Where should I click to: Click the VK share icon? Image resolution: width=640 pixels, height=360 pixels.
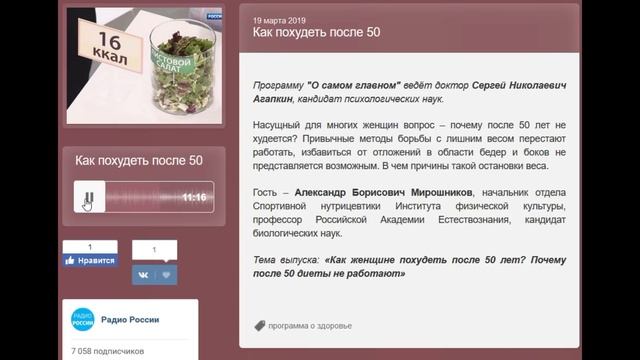pyautogui.click(x=143, y=275)
